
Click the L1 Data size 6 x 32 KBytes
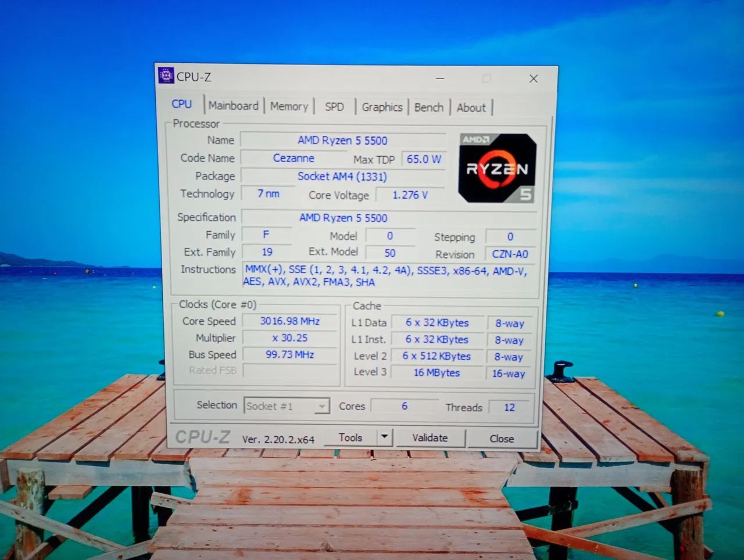click(437, 323)
